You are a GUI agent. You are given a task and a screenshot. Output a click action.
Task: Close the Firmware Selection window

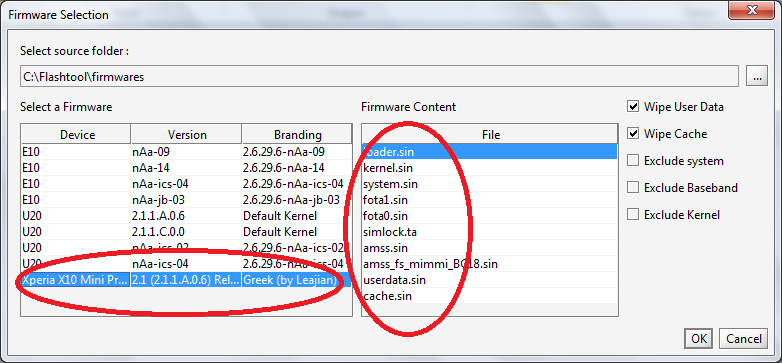751,10
